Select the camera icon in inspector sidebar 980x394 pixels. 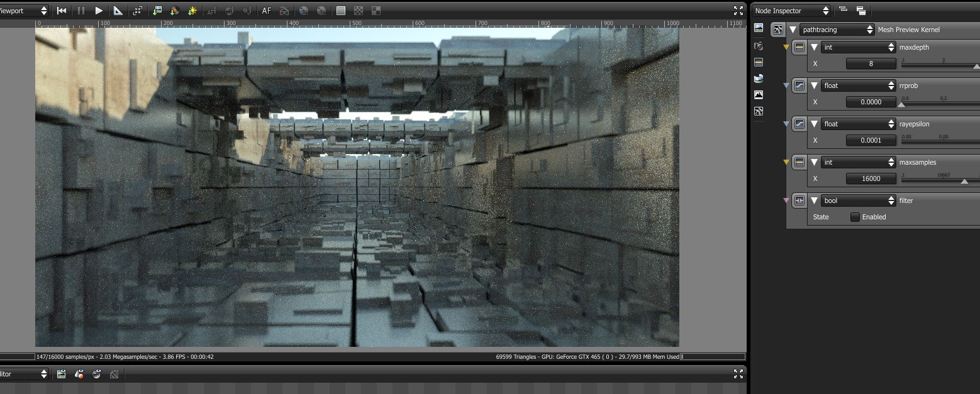click(759, 46)
